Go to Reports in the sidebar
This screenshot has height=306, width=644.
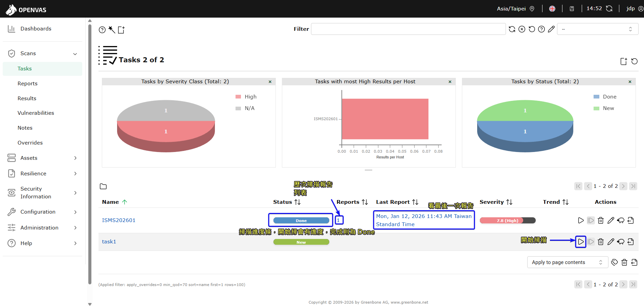[27, 84]
